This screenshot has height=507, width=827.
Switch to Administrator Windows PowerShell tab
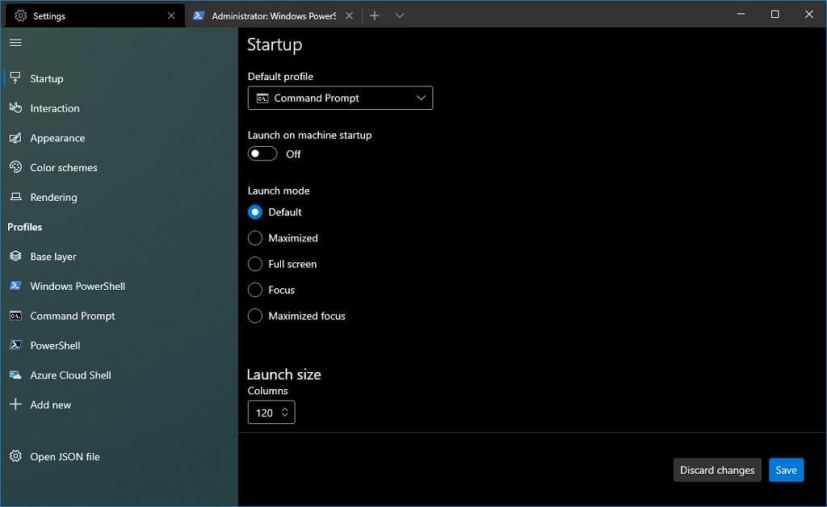coord(273,16)
